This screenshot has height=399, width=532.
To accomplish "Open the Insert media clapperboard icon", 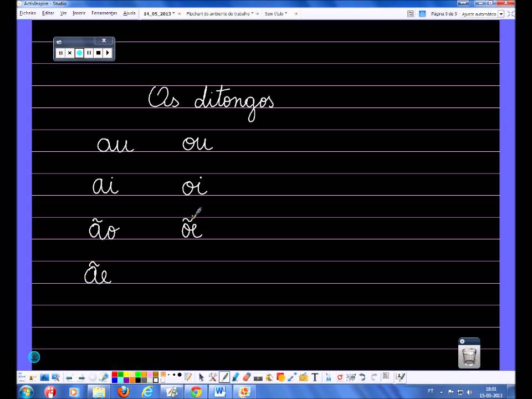I will pyautogui.click(x=303, y=377).
